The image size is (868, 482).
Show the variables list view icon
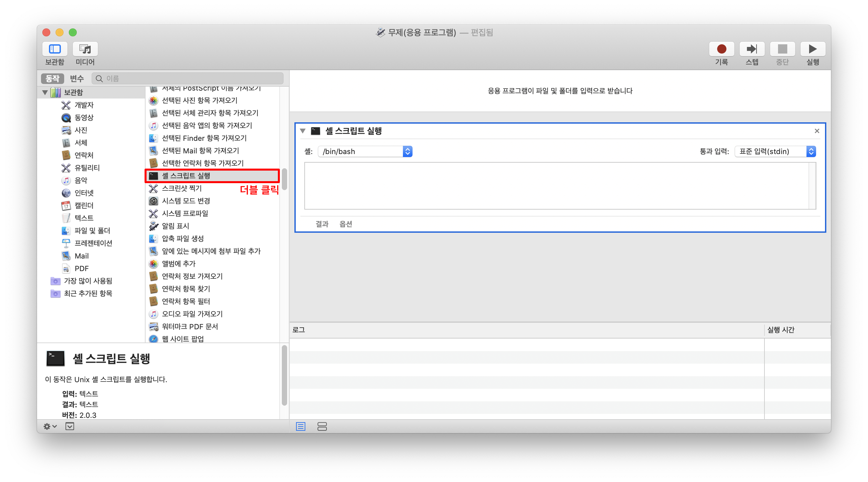coord(322,426)
